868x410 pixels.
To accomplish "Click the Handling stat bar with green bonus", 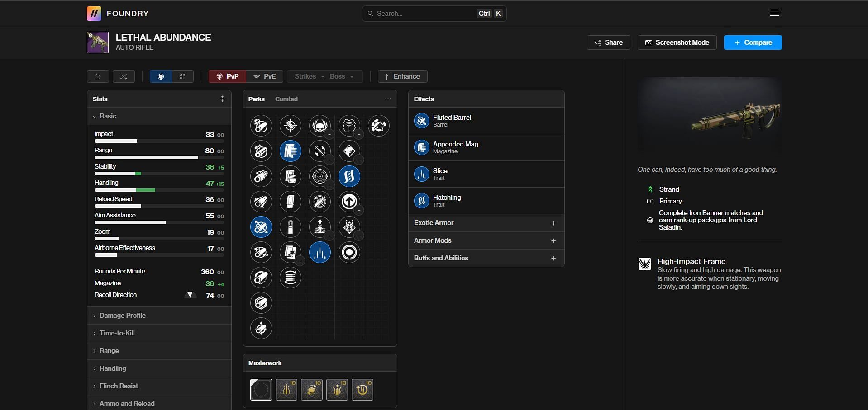I will pyautogui.click(x=159, y=190).
